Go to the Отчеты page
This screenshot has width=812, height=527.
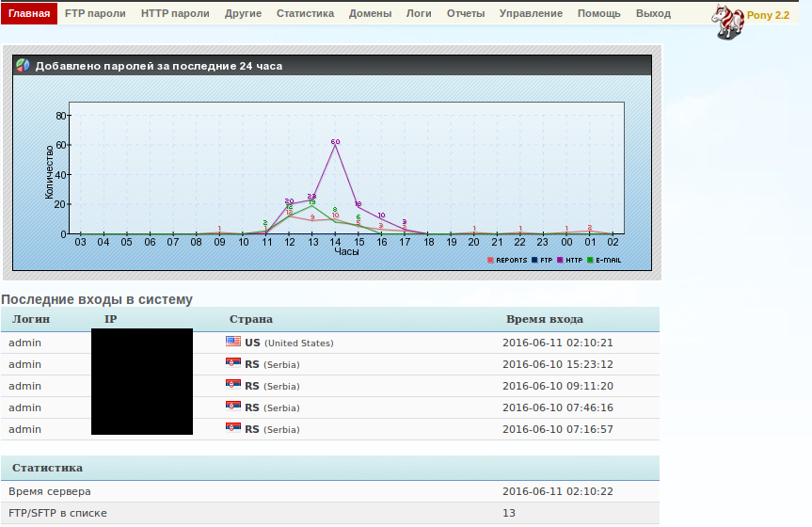466,13
